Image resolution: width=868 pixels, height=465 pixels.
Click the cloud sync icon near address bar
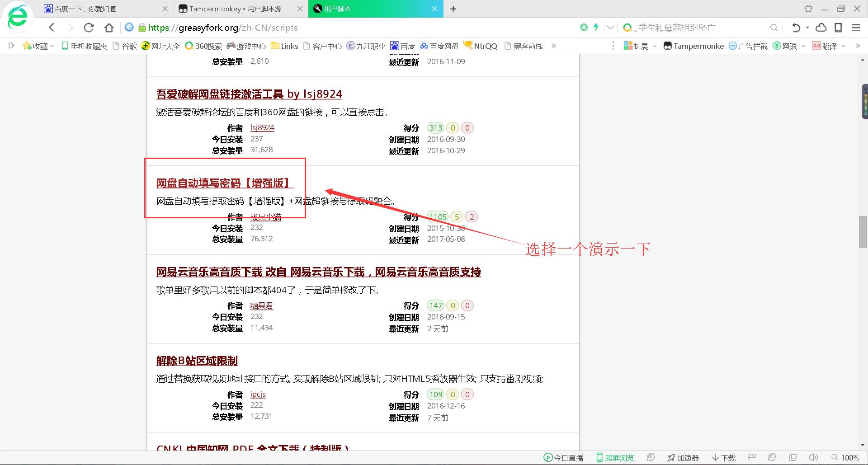pos(821,28)
